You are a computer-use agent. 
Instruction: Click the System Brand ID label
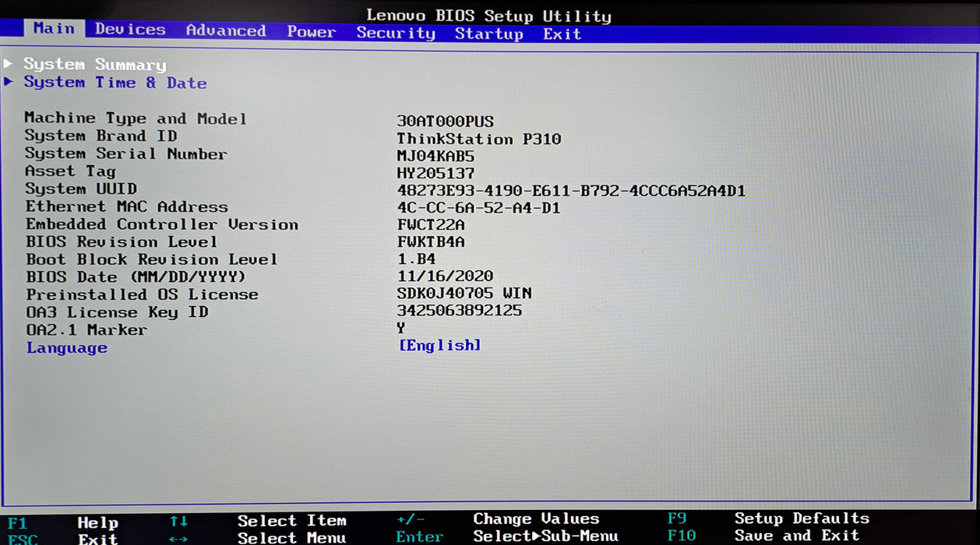coord(100,136)
